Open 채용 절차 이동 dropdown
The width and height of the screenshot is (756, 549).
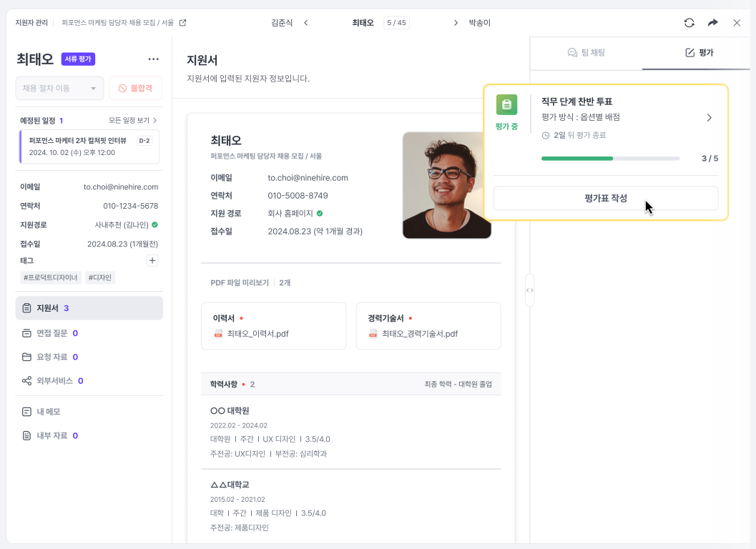point(59,88)
